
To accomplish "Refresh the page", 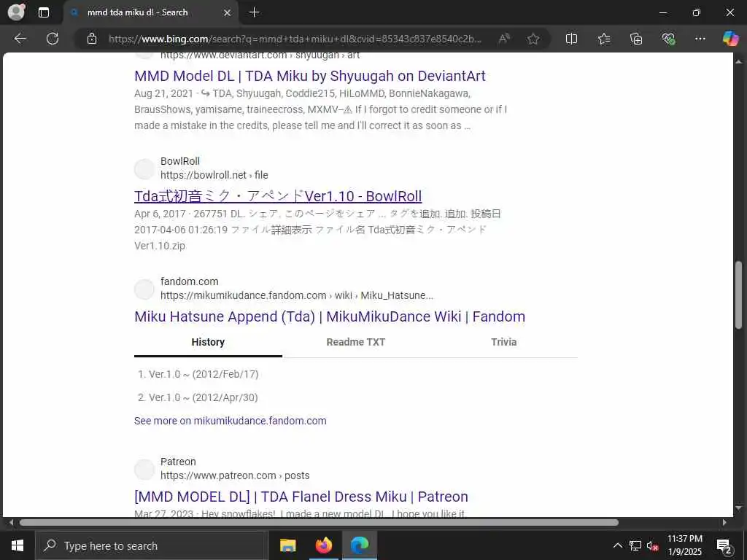I will pos(53,39).
